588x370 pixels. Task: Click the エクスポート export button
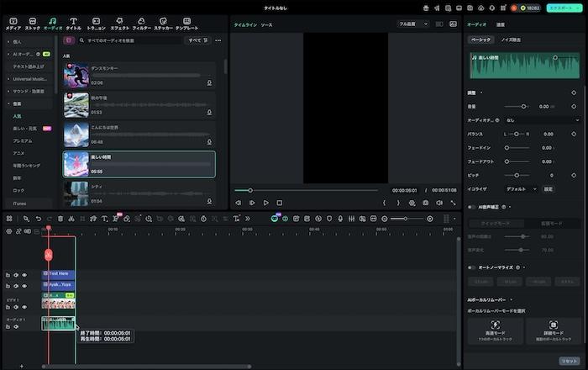coord(564,8)
